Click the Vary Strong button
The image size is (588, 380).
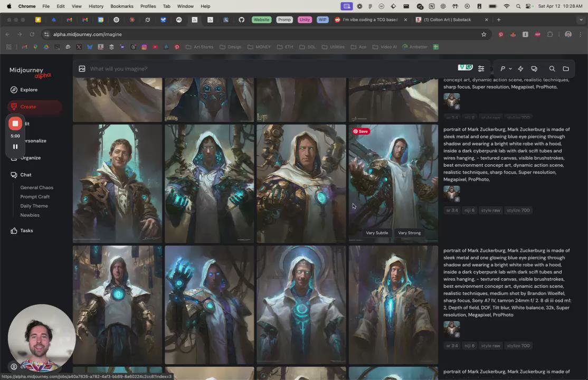[x=409, y=233]
